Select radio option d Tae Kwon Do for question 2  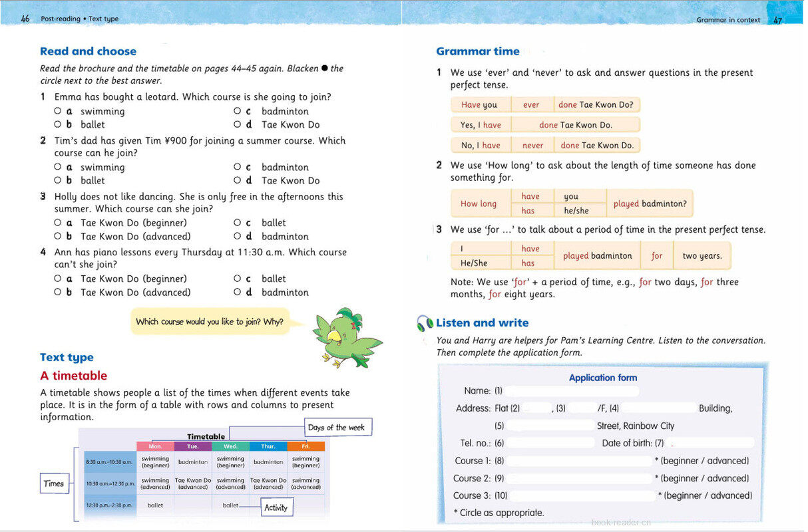click(x=238, y=180)
